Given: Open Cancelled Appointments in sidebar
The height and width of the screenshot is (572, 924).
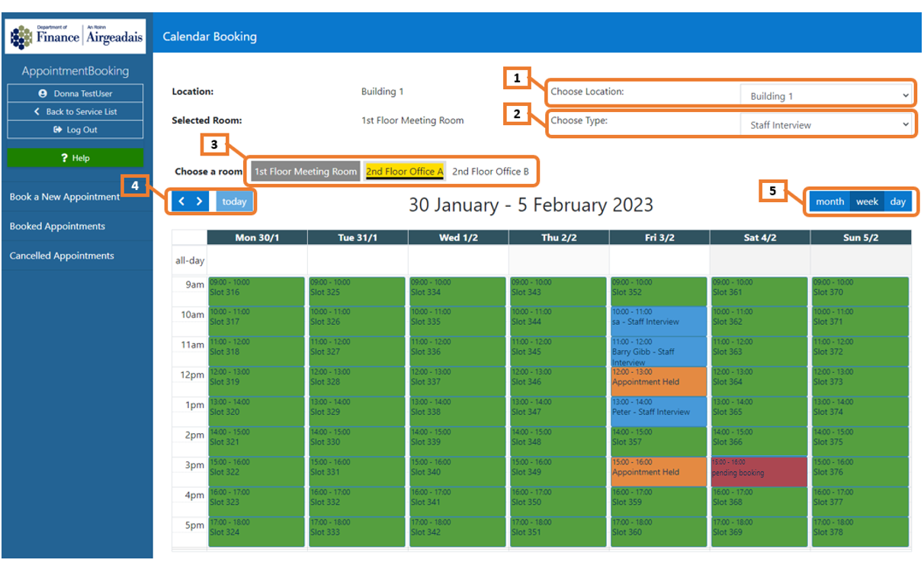Looking at the screenshot, I should click(62, 256).
